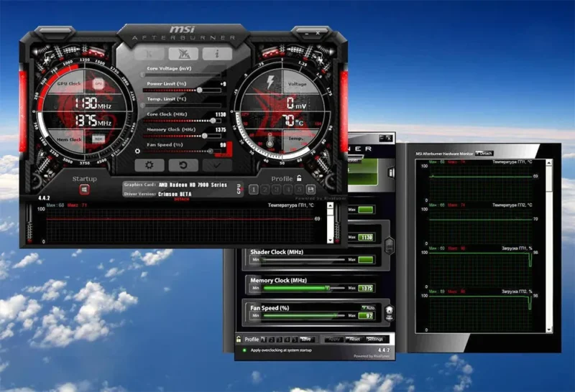Image resolution: width=575 pixels, height=392 pixels.
Task: Apply changes with the checkmark button
Action: pos(217,165)
